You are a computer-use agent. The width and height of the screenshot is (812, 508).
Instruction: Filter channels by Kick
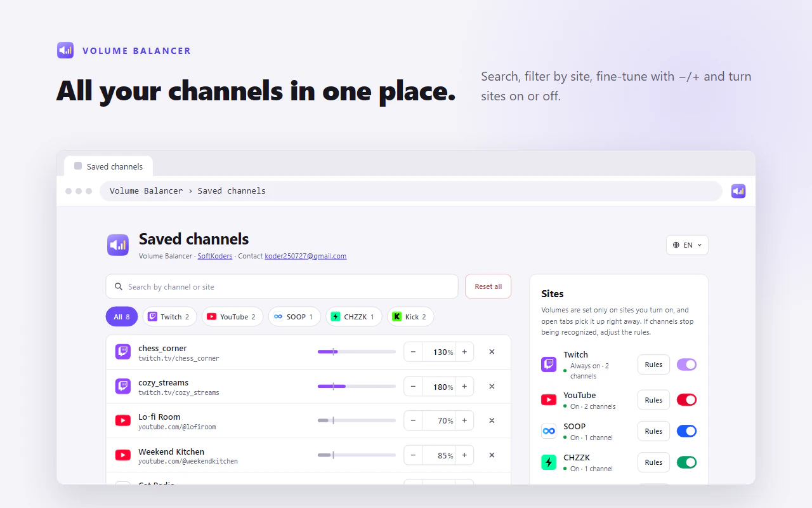click(x=410, y=316)
